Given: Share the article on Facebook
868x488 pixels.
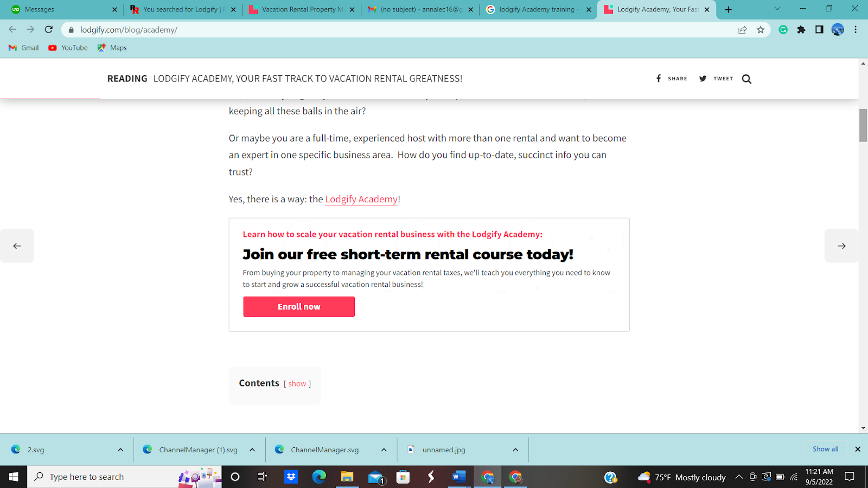Looking at the screenshot, I should click(x=672, y=79).
